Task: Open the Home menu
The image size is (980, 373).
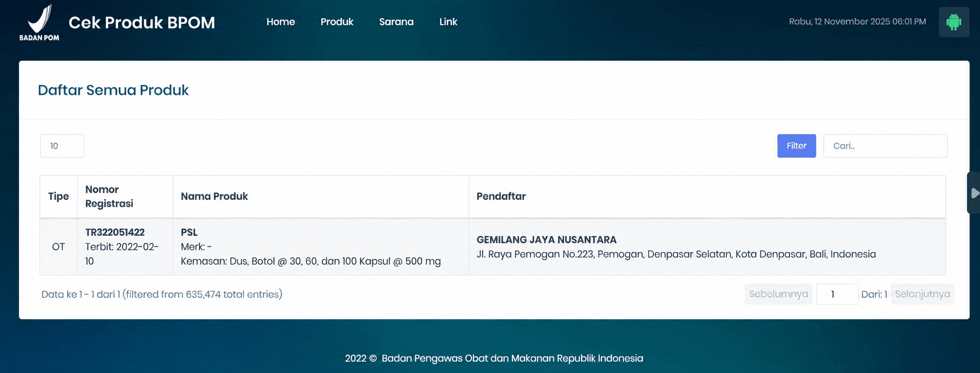Action: (280, 22)
